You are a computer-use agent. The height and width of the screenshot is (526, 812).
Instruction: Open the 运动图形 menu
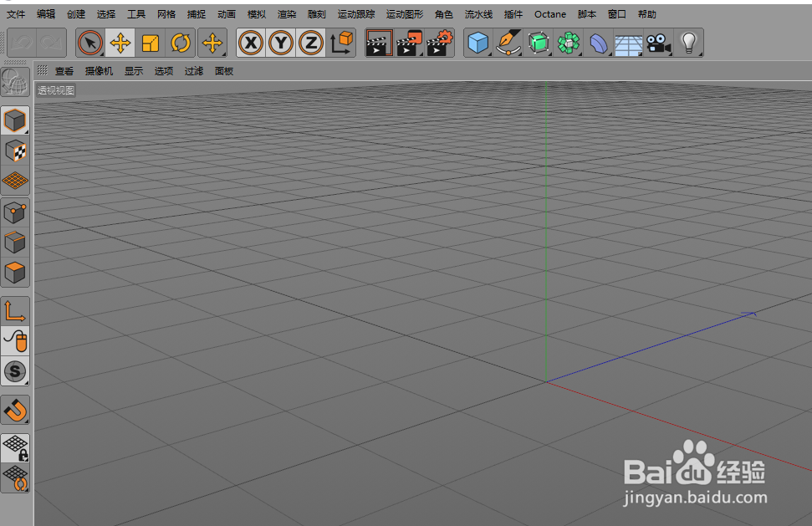pyautogui.click(x=405, y=14)
